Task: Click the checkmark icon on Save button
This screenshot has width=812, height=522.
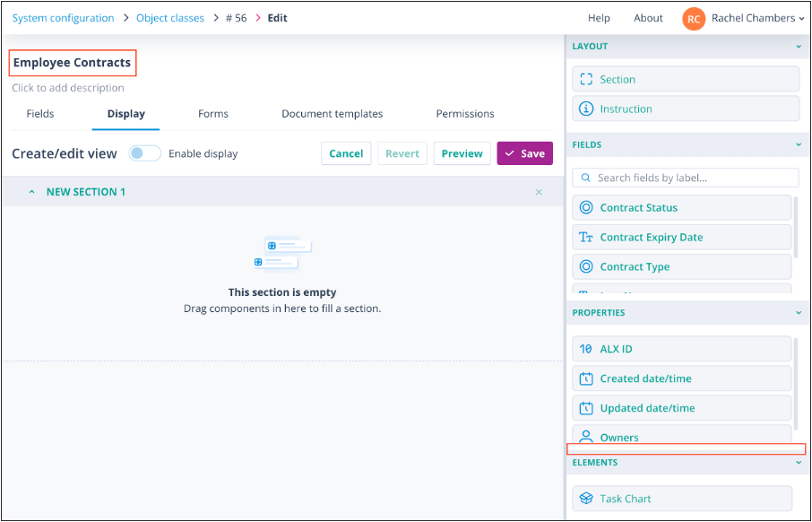Action: (510, 153)
